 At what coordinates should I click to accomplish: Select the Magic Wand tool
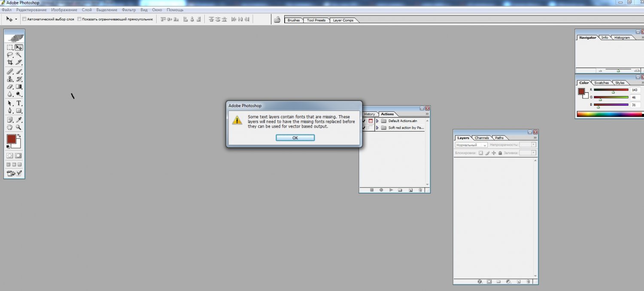(19, 55)
